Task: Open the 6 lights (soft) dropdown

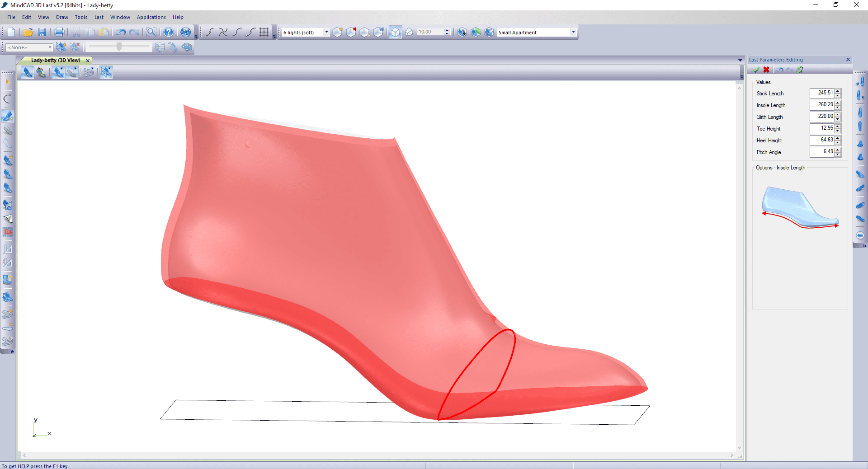Action: 326,32
